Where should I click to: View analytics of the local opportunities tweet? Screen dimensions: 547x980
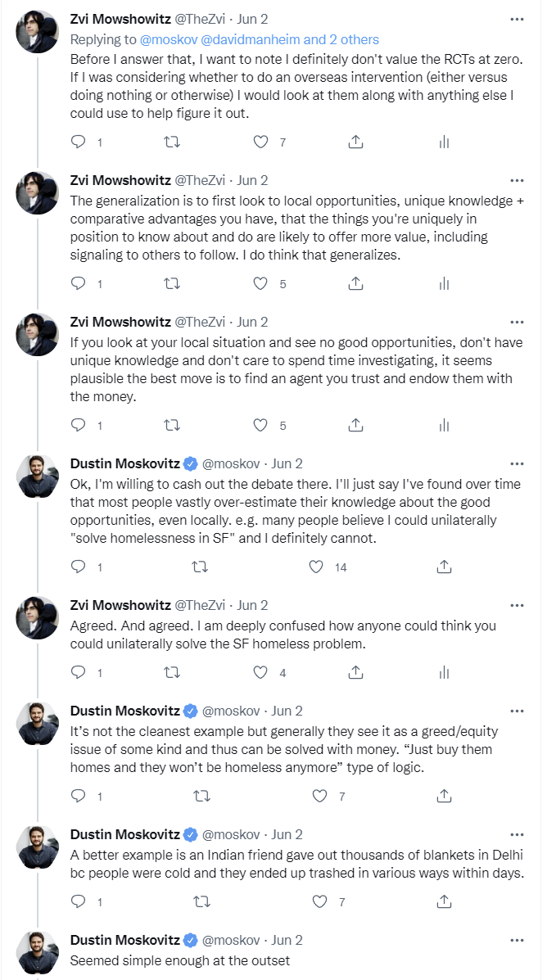pos(444,284)
